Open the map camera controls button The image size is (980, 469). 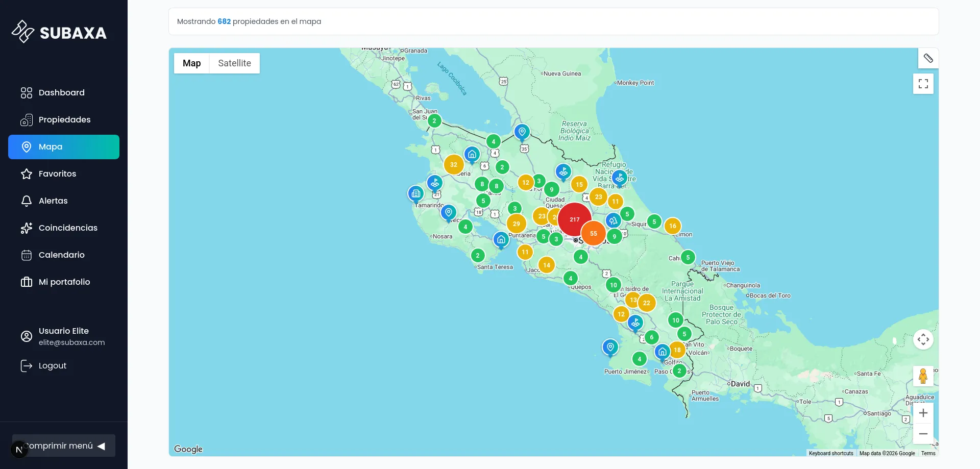click(923, 339)
